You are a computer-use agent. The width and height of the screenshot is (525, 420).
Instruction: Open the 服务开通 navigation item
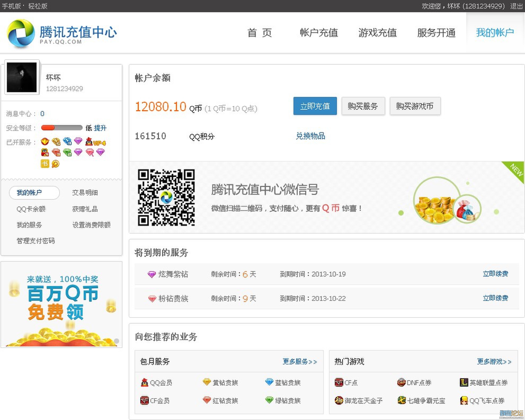click(x=437, y=33)
